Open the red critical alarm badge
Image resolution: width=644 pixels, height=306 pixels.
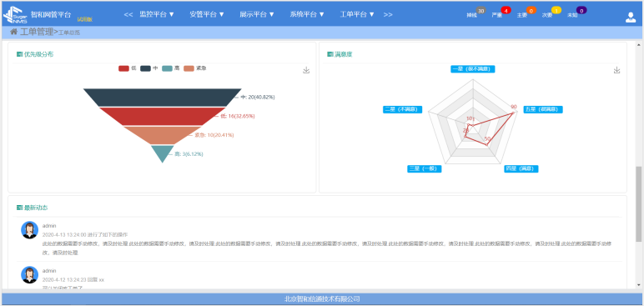(506, 10)
